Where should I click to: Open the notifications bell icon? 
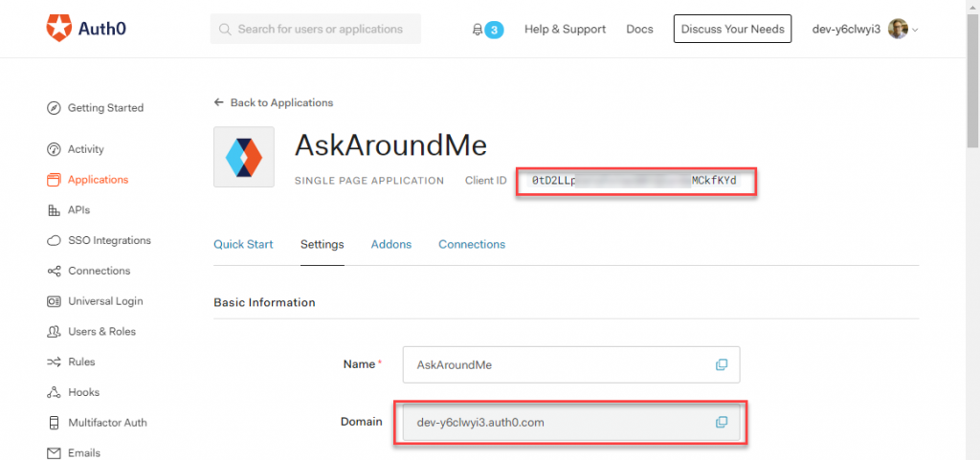click(478, 30)
